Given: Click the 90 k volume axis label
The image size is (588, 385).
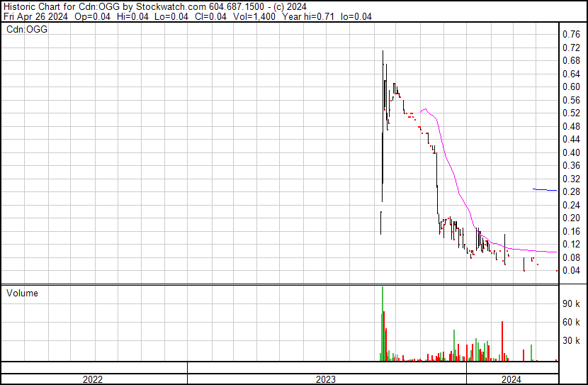Looking at the screenshot, I should click(x=571, y=304).
